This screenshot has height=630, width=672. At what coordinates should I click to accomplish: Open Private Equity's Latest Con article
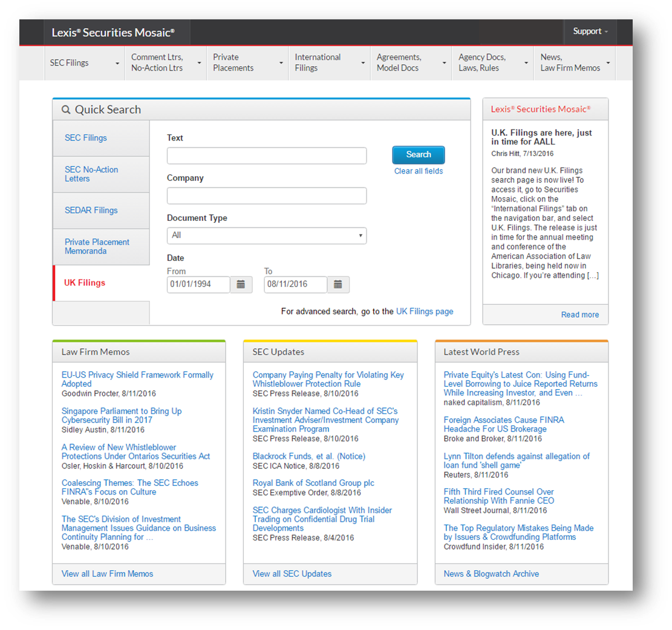[520, 384]
